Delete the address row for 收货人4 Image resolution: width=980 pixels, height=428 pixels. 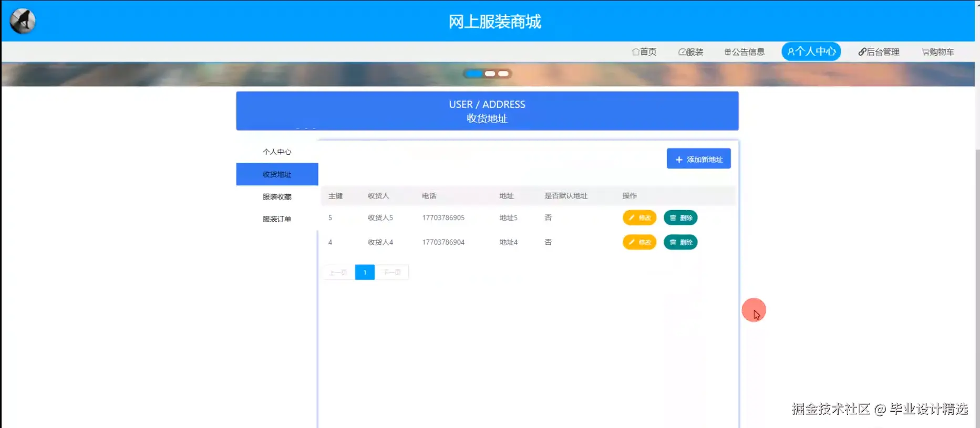click(x=680, y=242)
